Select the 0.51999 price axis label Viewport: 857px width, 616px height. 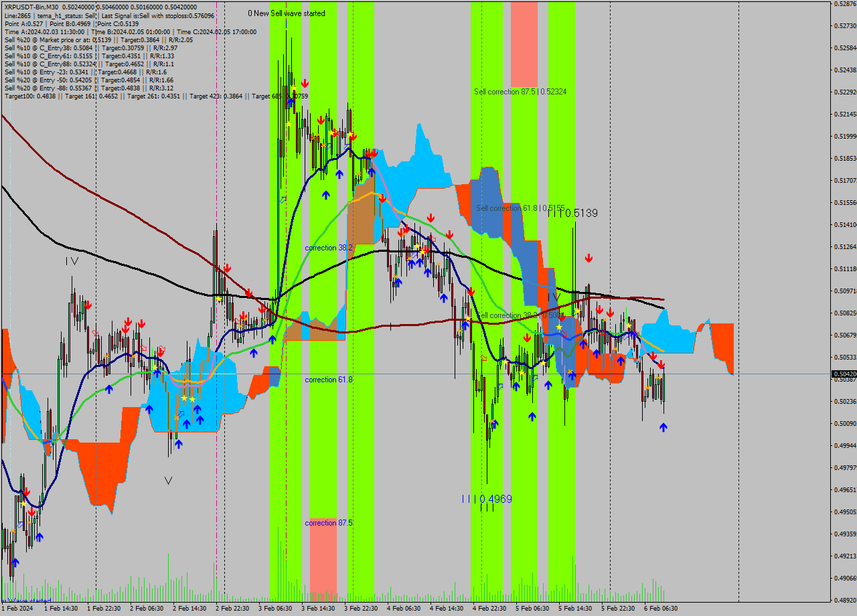tap(846, 137)
